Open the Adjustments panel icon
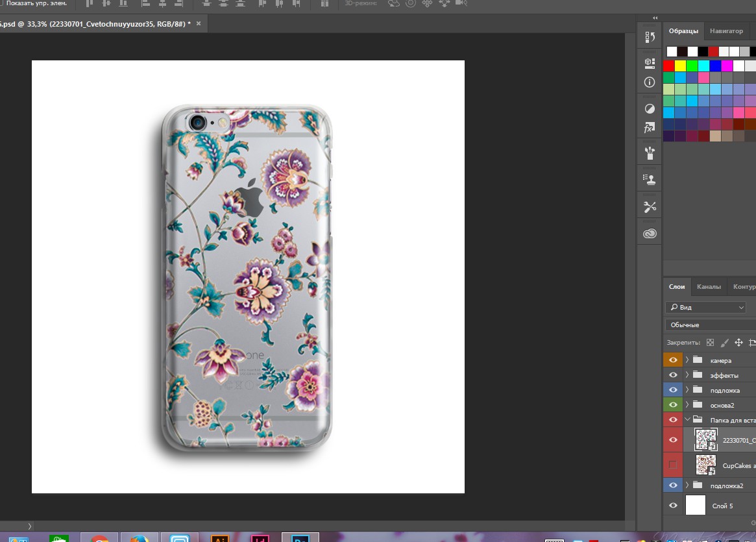Image resolution: width=756 pixels, height=542 pixels. point(650,108)
